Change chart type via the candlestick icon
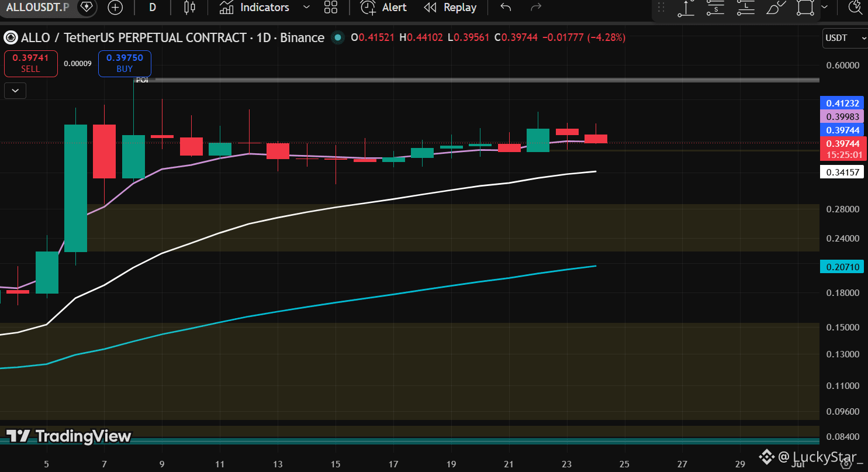 [x=189, y=7]
